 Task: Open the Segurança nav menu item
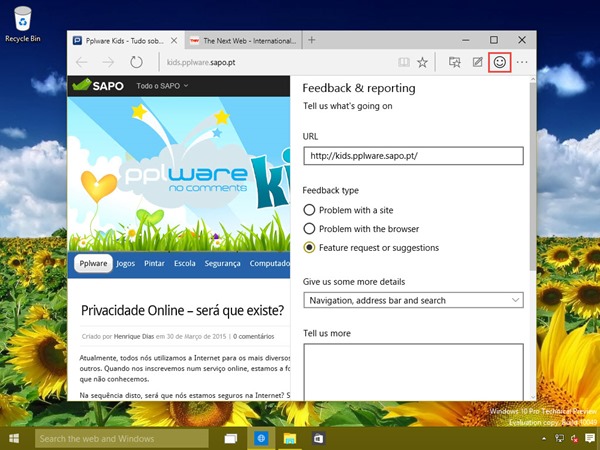222,263
